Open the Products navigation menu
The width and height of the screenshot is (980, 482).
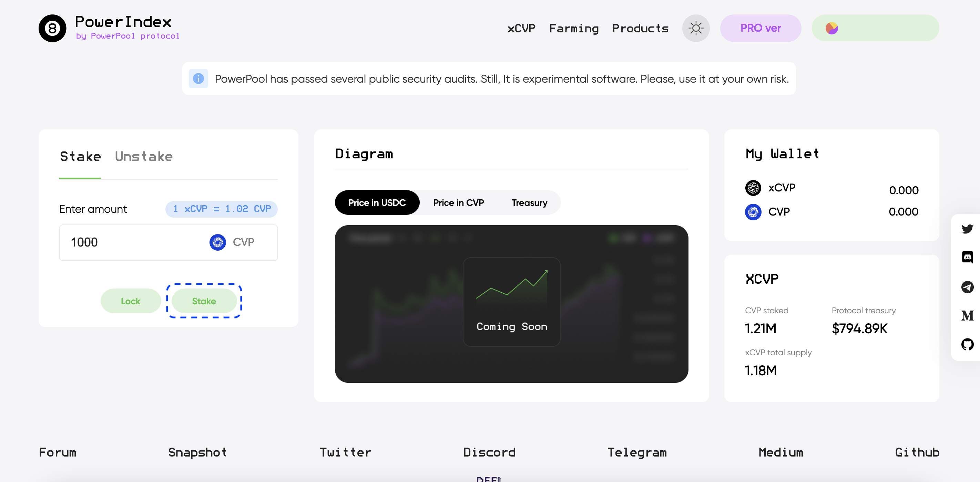click(640, 29)
